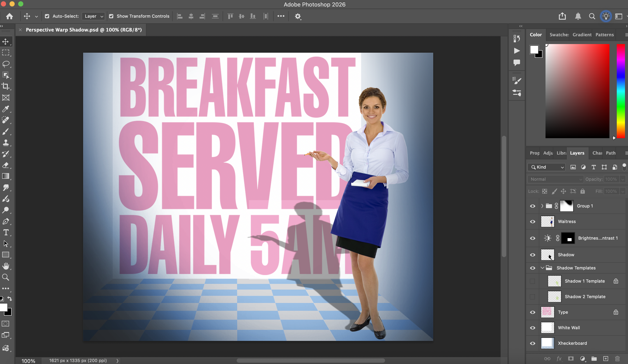This screenshot has height=364, width=628.
Task: Hide the Group 1 layer
Action: [x=533, y=206]
